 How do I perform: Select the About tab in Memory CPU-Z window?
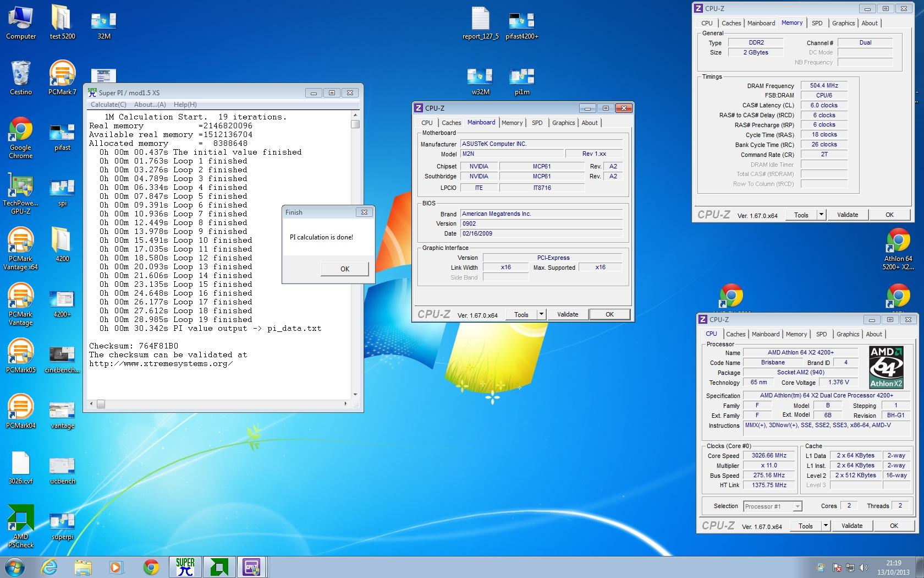[x=870, y=23]
